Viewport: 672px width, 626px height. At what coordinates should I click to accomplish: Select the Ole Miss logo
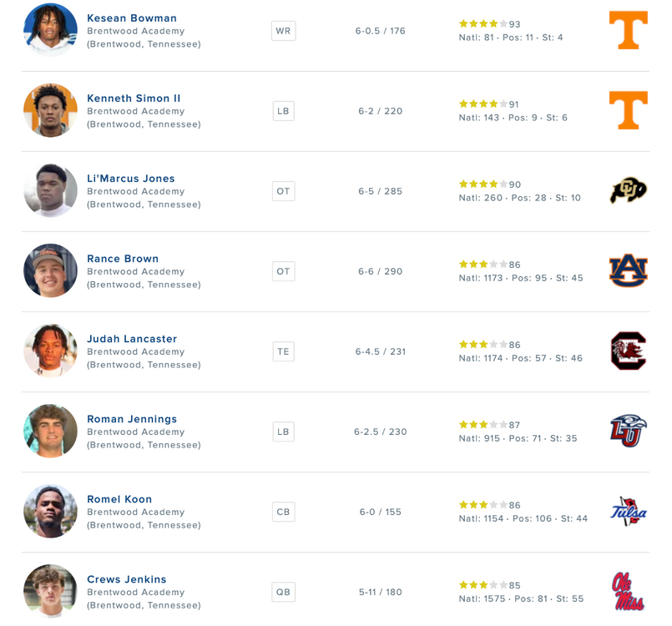pyautogui.click(x=629, y=591)
